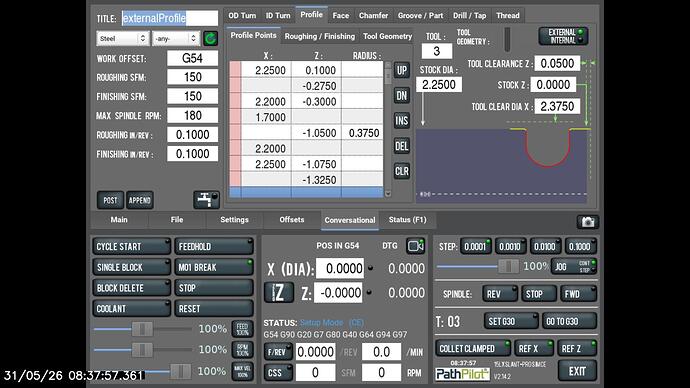Select the 0.1000 jog step
The image size is (690, 388).
point(580,246)
